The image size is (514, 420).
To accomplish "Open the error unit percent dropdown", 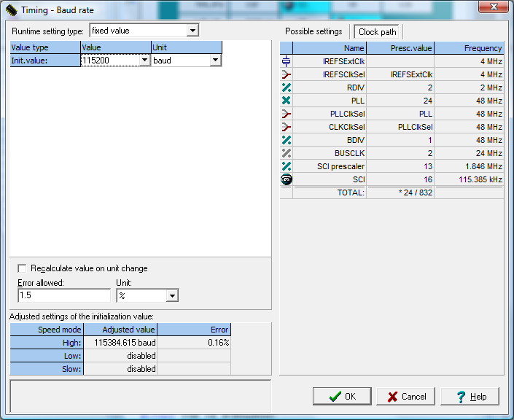I will [x=172, y=295].
